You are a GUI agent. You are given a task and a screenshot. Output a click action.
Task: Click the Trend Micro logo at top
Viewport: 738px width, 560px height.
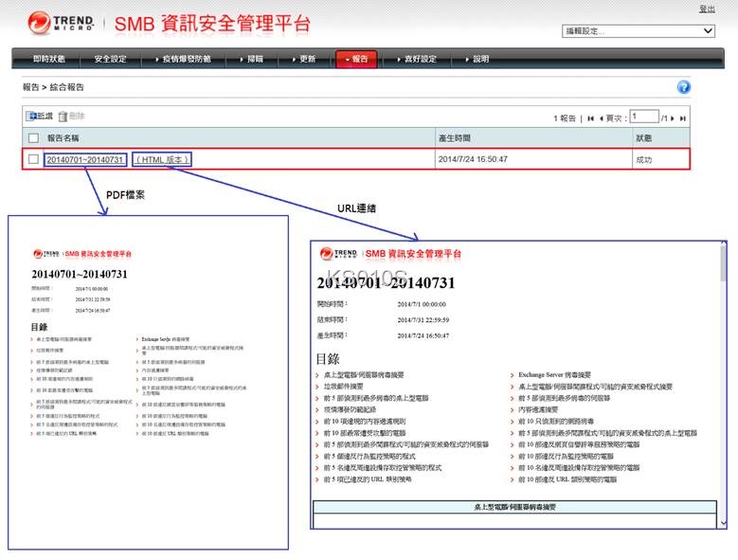61,23
